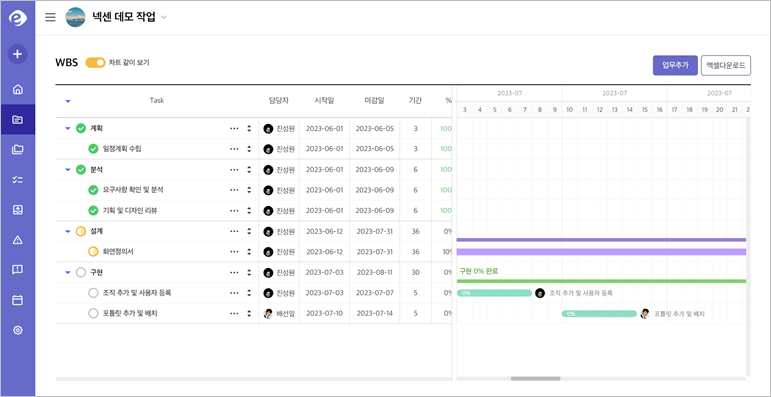Viewport: 771px width, 397px height.
Task: Click the app logo in the sidebar
Action: (x=18, y=19)
